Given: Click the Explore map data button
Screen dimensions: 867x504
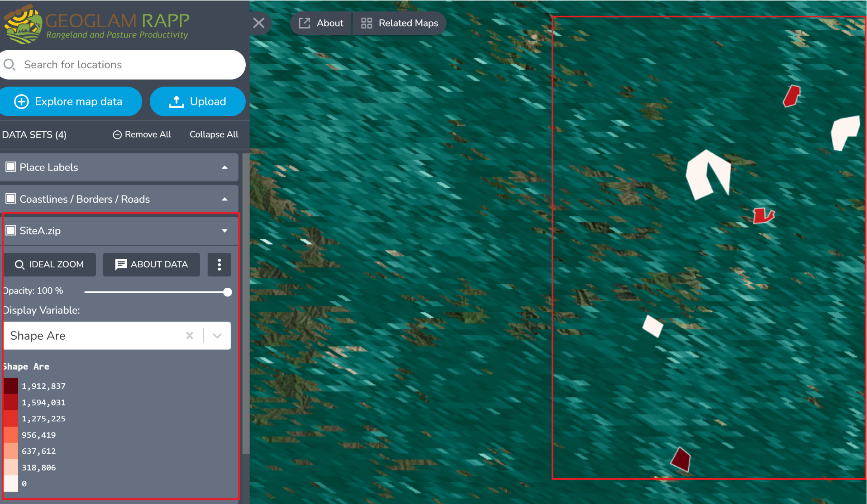Looking at the screenshot, I should point(71,101).
